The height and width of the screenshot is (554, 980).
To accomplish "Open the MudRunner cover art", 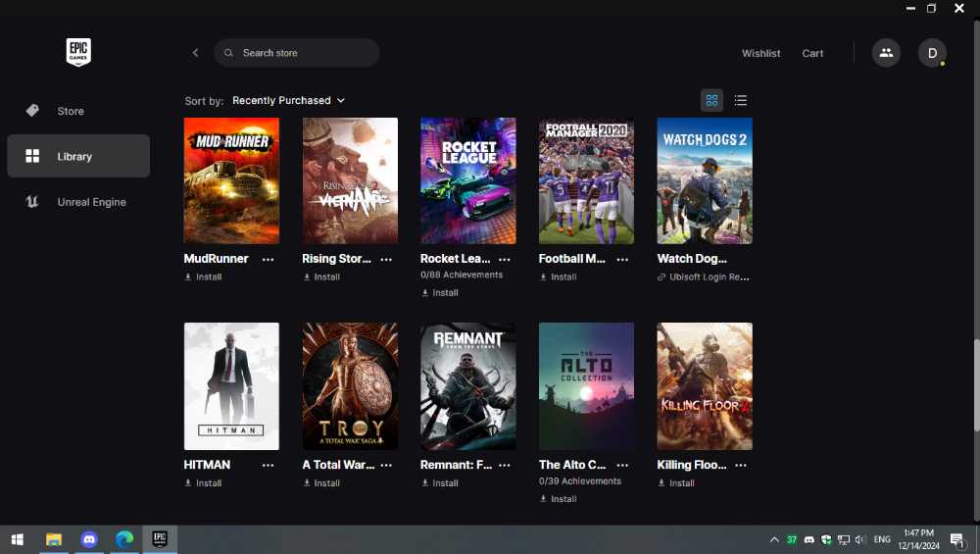I will (231, 180).
